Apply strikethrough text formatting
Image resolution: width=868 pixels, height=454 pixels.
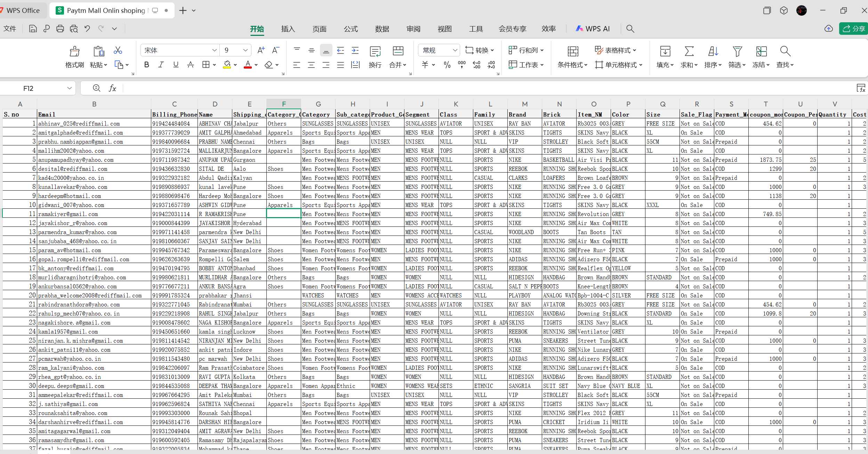(191, 65)
